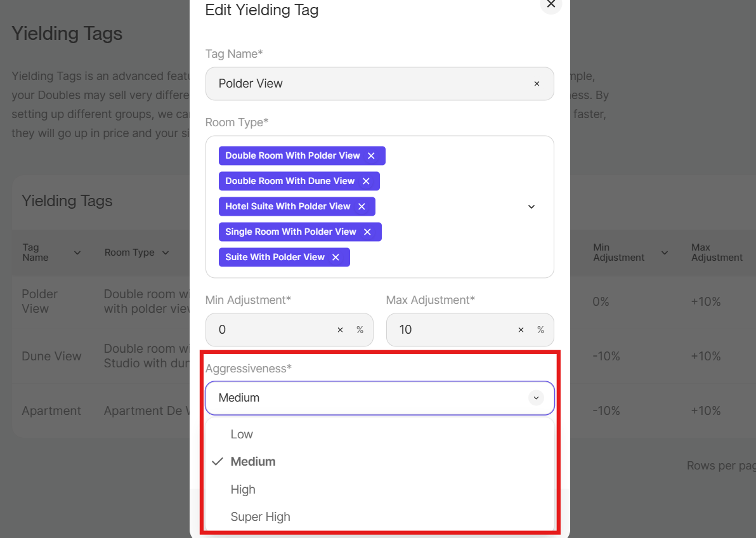Clear the Min Adjustment value

340,330
